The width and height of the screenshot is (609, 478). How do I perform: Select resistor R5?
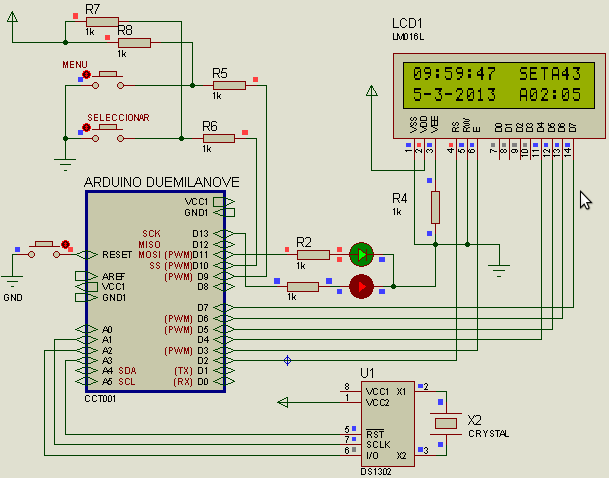[230, 85]
